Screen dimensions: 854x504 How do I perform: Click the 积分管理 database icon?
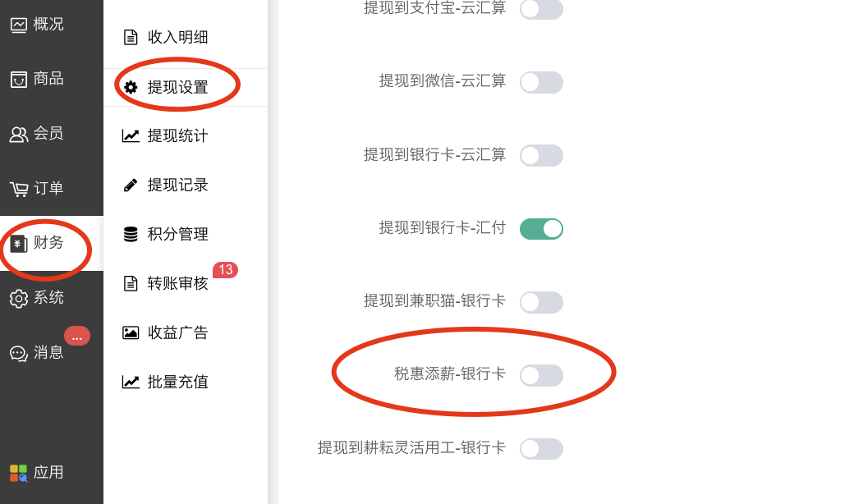(131, 235)
